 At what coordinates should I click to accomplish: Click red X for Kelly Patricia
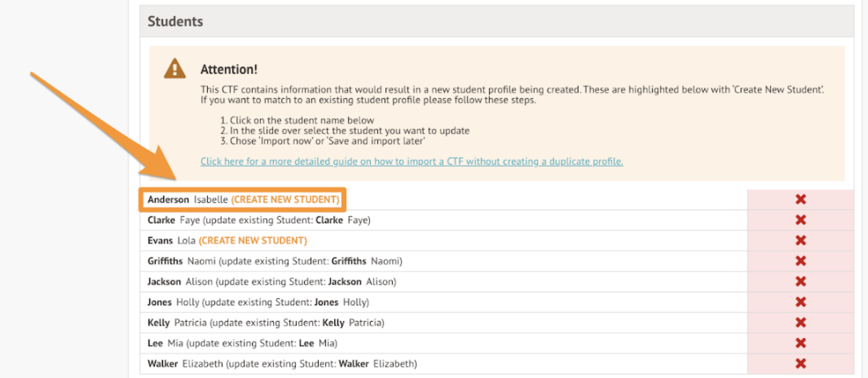pos(800,322)
